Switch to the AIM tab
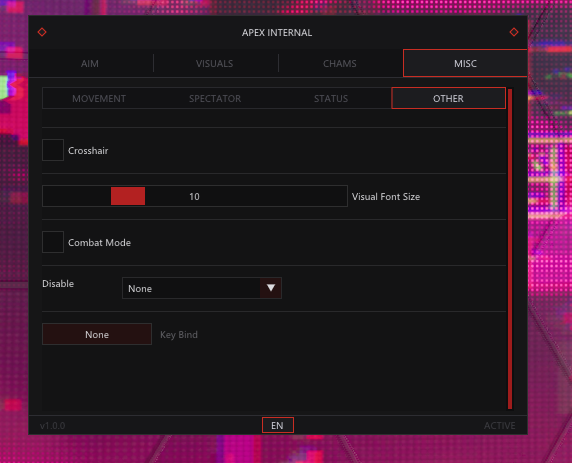 click(x=90, y=63)
